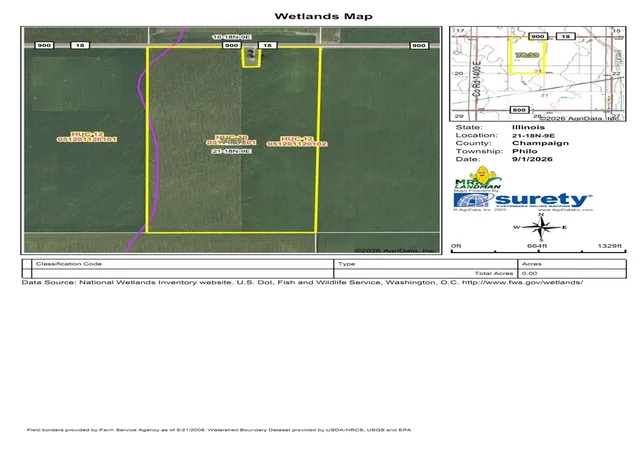Click the Township value Philo

[x=525, y=151]
